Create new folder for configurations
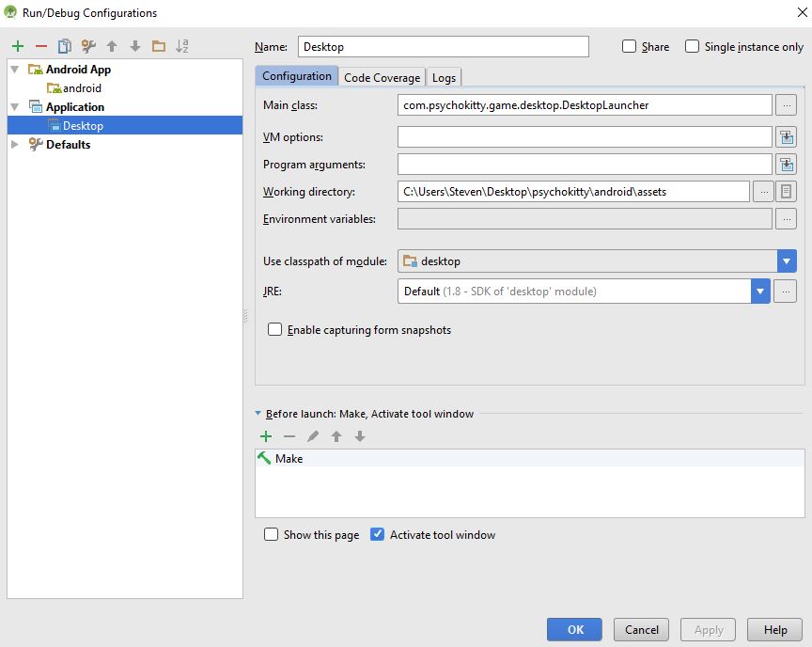The image size is (812, 647). (x=159, y=46)
